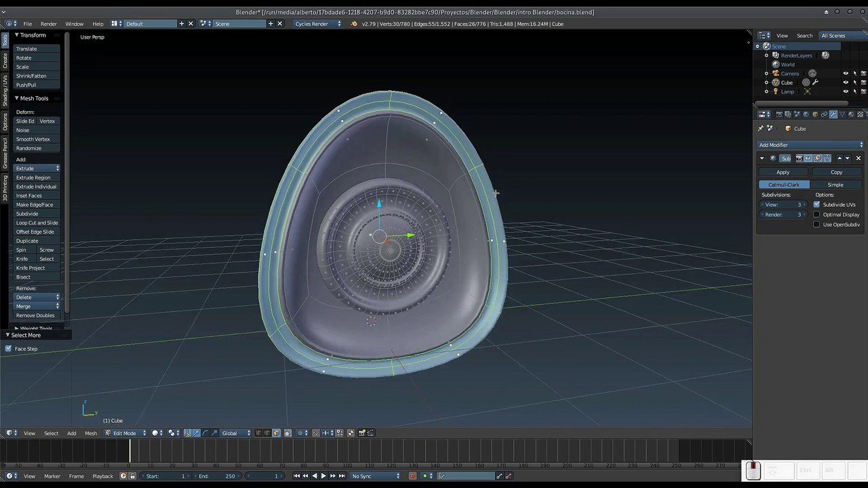The height and width of the screenshot is (488, 868).
Task: Expand the Cube item in outliner
Action: (x=766, y=83)
